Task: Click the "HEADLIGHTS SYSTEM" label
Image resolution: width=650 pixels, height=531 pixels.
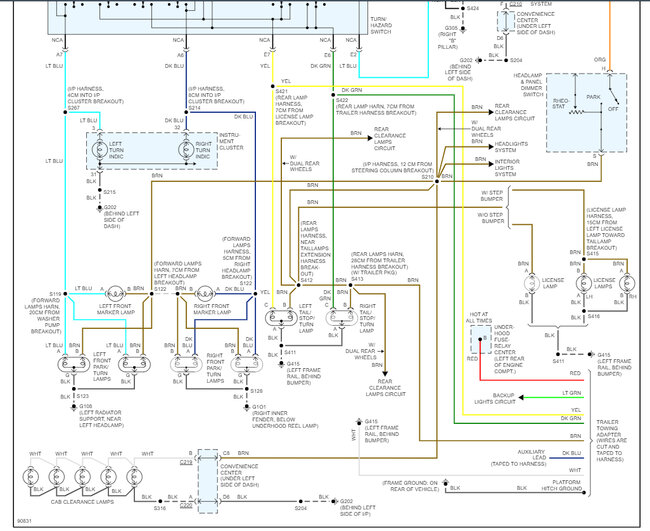Action: click(511, 147)
